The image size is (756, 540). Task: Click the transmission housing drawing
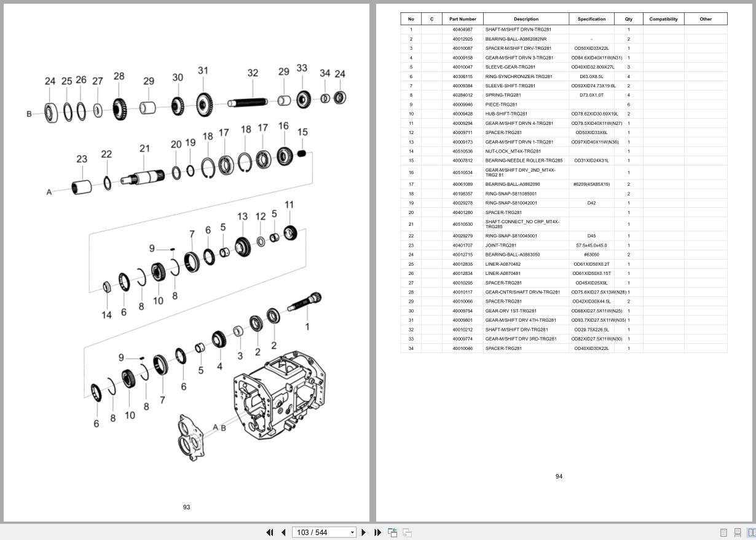280,396
